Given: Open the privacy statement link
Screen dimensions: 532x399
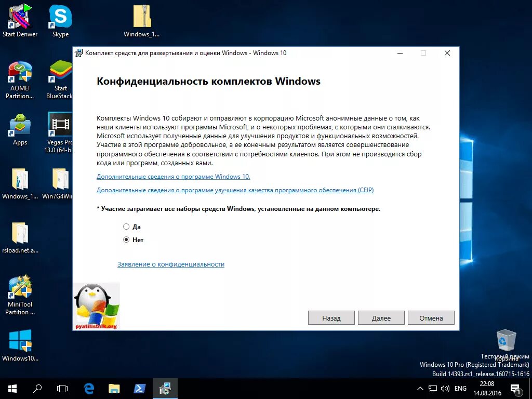Looking at the screenshot, I should coord(170,264).
